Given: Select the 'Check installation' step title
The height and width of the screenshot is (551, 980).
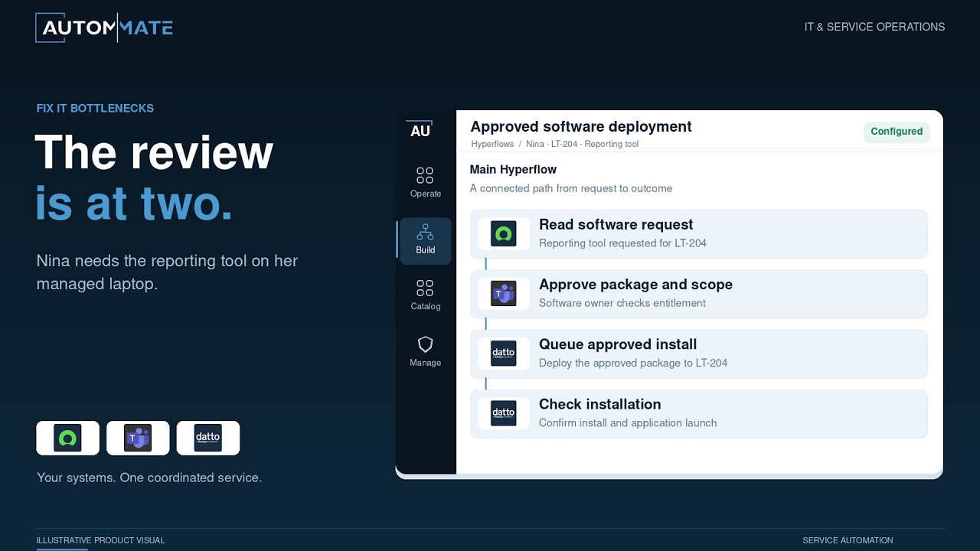Looking at the screenshot, I should coord(599,404).
